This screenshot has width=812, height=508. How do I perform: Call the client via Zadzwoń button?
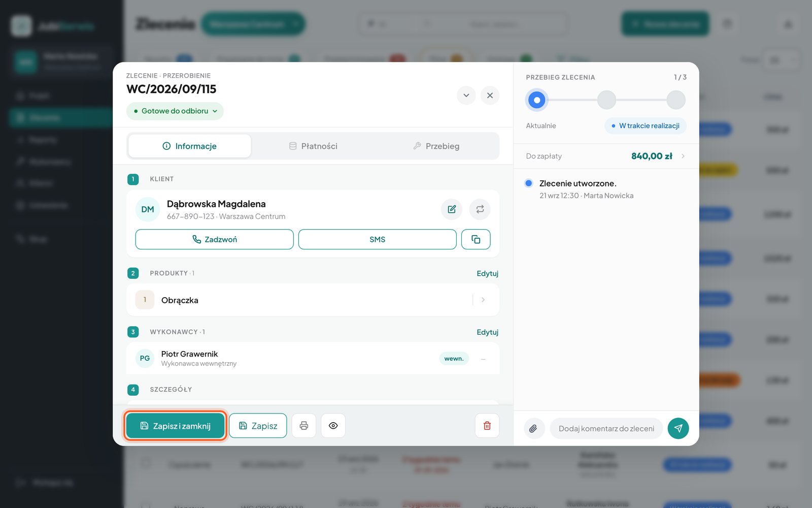pos(215,239)
